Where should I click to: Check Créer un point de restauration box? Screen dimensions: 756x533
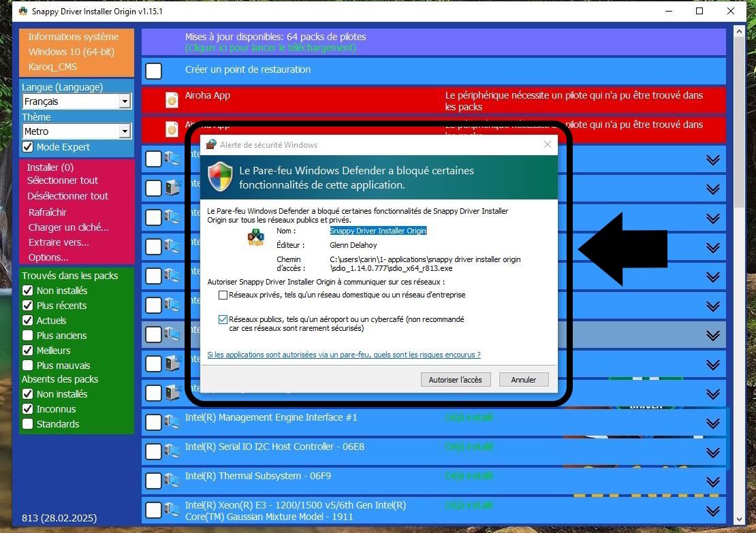[x=153, y=71]
